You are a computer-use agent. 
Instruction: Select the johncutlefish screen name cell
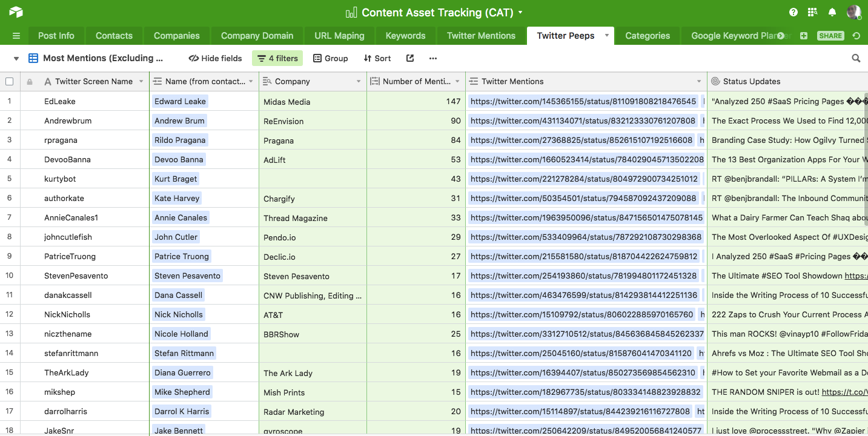click(x=85, y=237)
